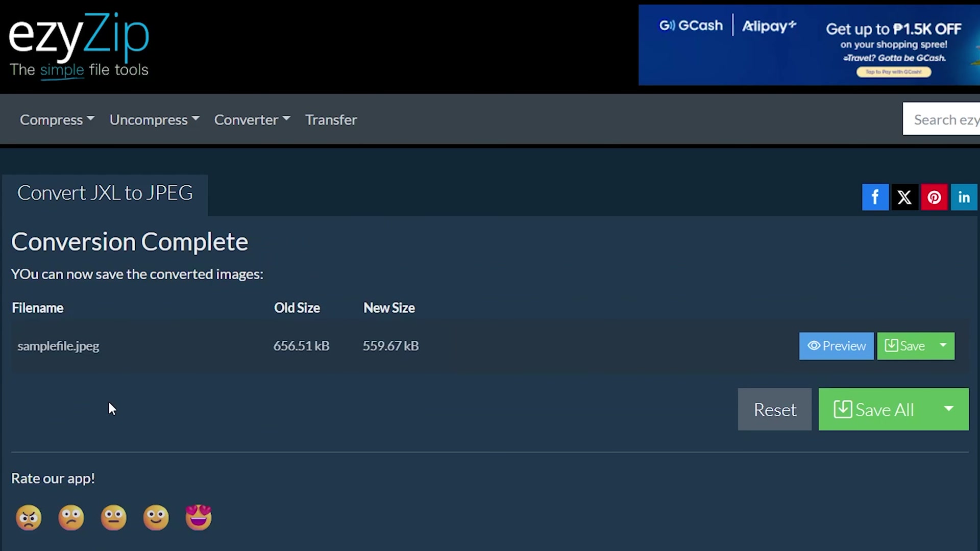Rate app with neutral face emoji
Image resolution: width=980 pixels, height=551 pixels.
(x=113, y=517)
